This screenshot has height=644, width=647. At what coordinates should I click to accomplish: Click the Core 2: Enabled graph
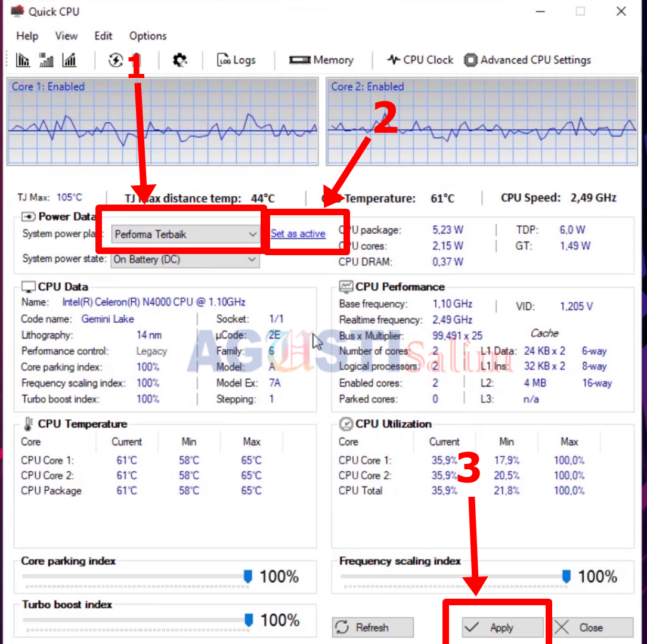pos(482,121)
